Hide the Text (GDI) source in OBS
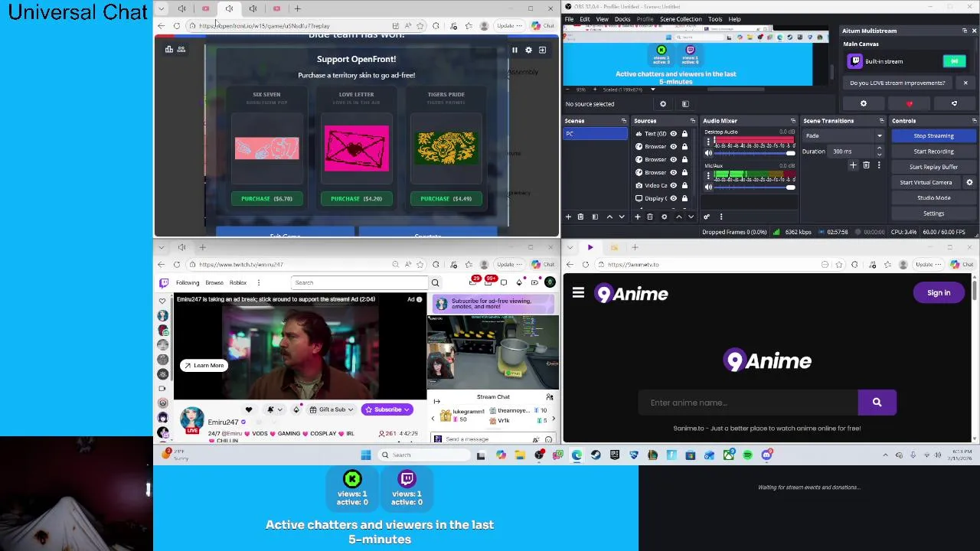 click(674, 134)
